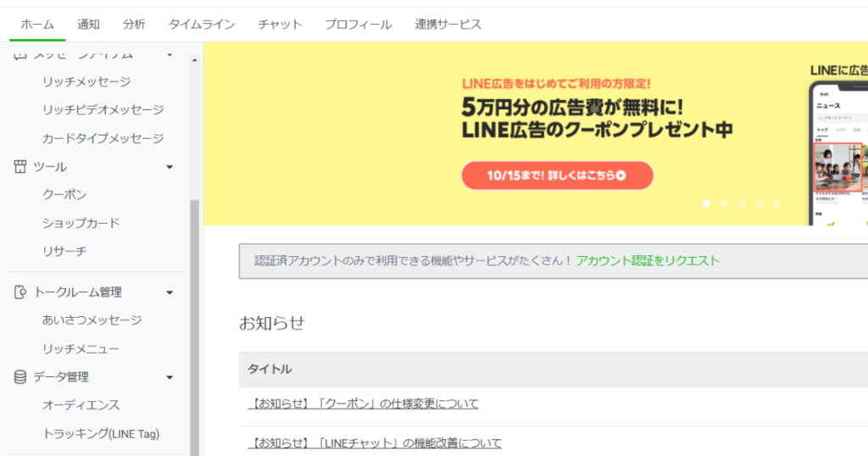
Task: Collapse the トークルーム管理 section arrow
Action: pyautogui.click(x=170, y=292)
